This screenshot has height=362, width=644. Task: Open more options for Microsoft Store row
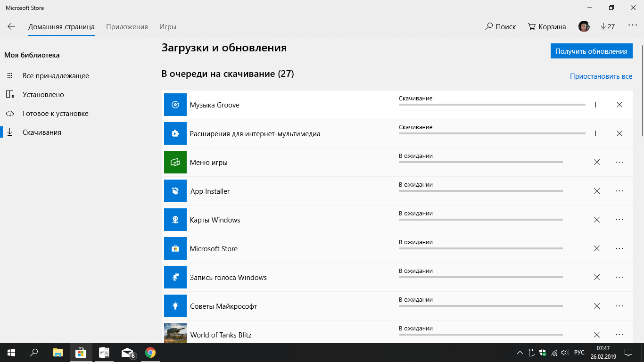click(x=619, y=248)
